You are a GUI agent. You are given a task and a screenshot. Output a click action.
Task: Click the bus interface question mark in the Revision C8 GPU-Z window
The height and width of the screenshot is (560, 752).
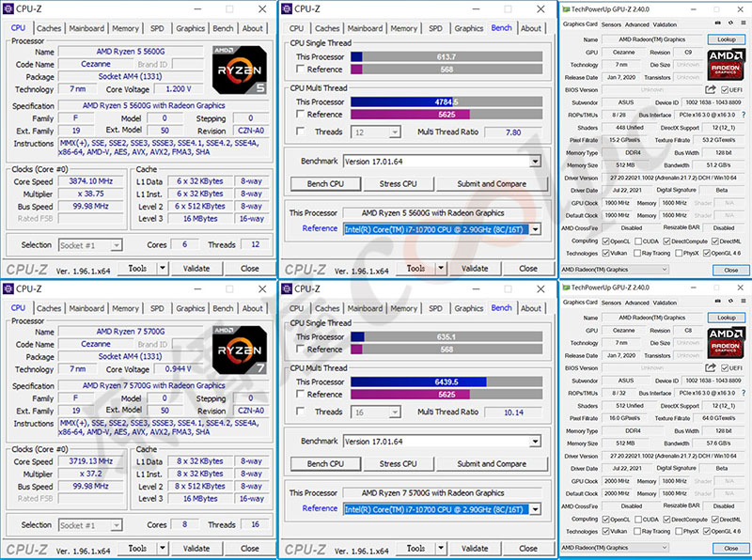[744, 393]
